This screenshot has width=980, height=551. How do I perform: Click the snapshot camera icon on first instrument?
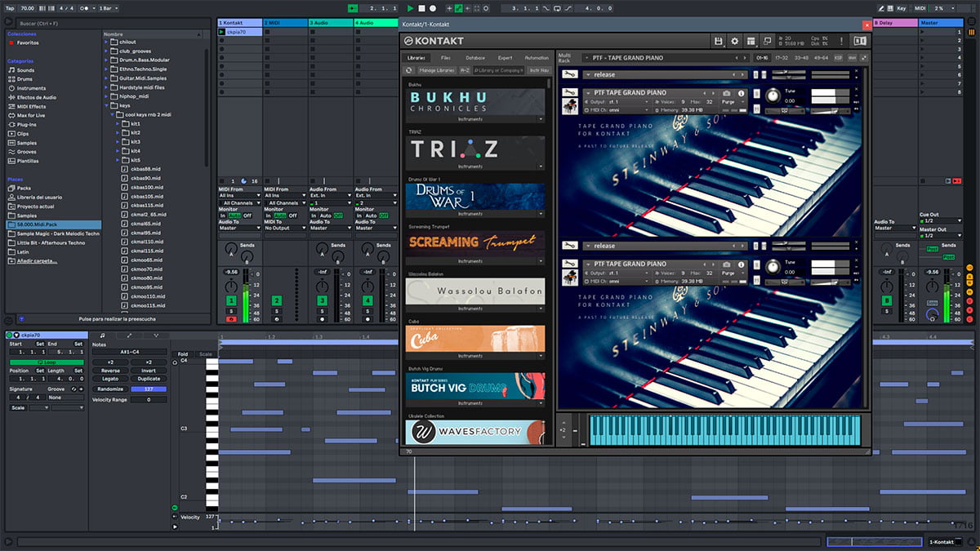(x=727, y=94)
